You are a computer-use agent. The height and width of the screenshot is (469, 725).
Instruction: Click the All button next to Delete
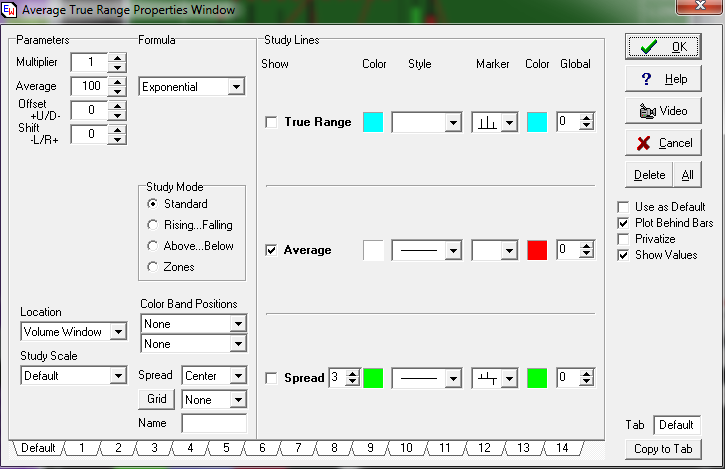point(688,175)
